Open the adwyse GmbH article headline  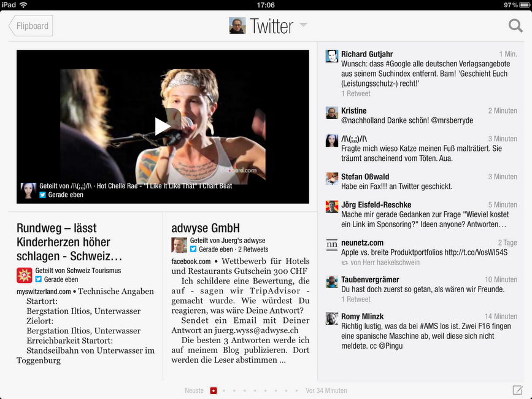[x=205, y=228]
